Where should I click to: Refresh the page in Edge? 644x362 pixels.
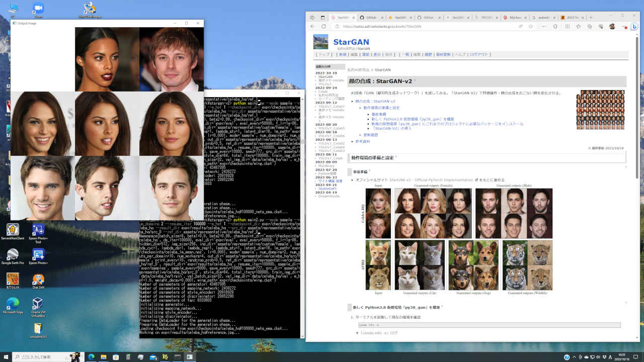click(323, 27)
